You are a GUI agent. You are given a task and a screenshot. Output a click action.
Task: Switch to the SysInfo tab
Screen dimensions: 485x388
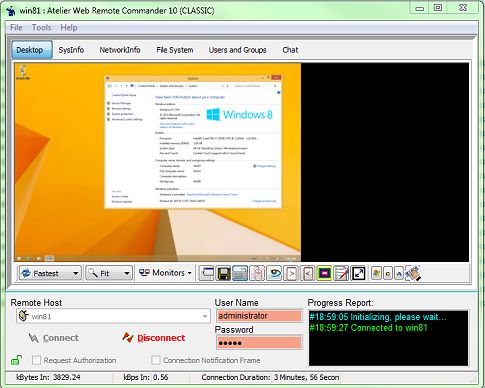(x=71, y=50)
